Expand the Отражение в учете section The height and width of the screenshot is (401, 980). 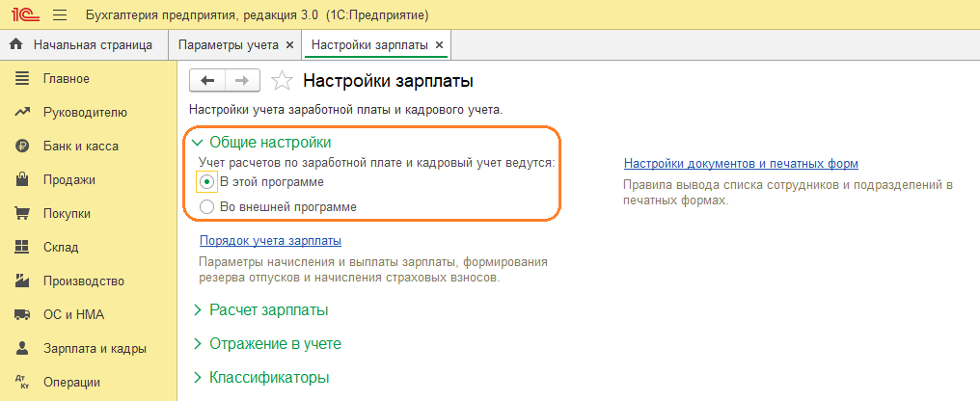[x=275, y=343]
